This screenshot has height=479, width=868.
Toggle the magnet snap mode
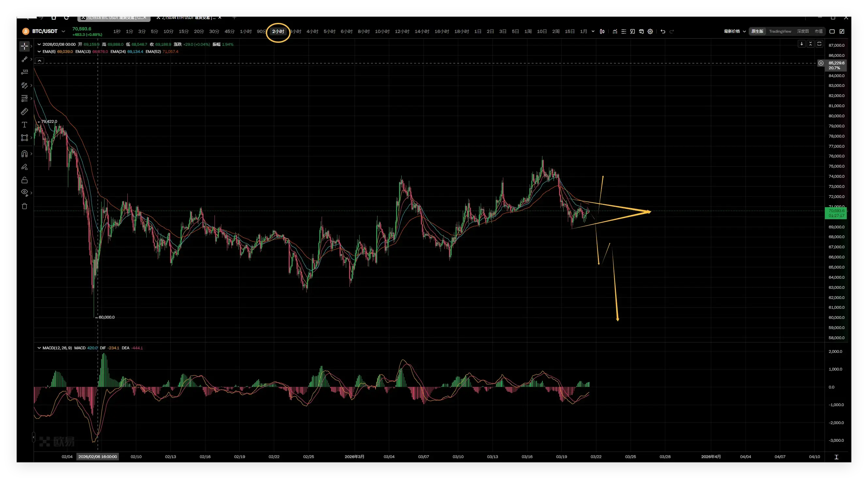tap(24, 154)
